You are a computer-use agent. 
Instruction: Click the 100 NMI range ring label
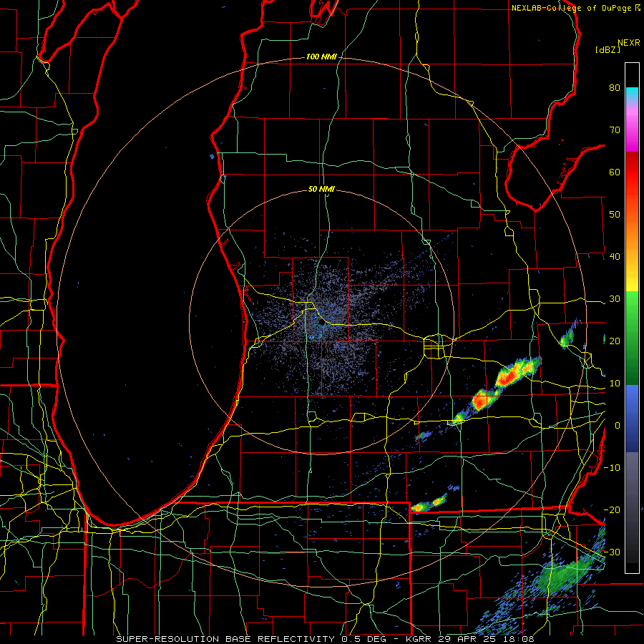point(321,57)
